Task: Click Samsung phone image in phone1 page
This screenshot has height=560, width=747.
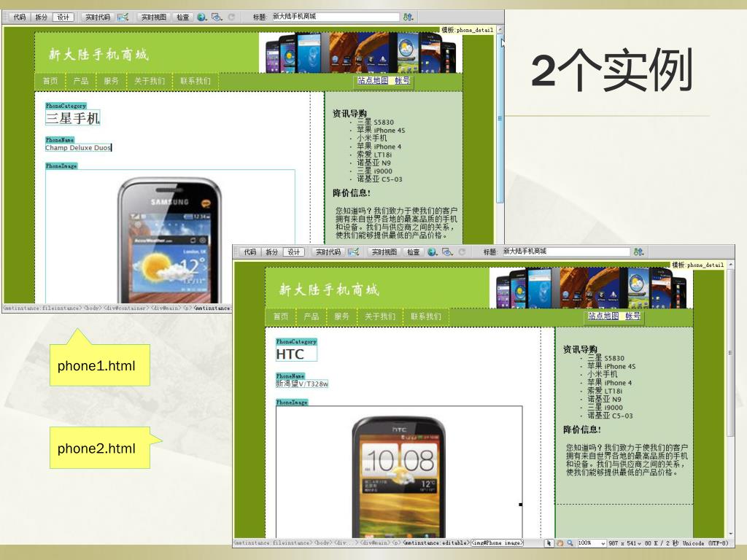Action: [170, 239]
